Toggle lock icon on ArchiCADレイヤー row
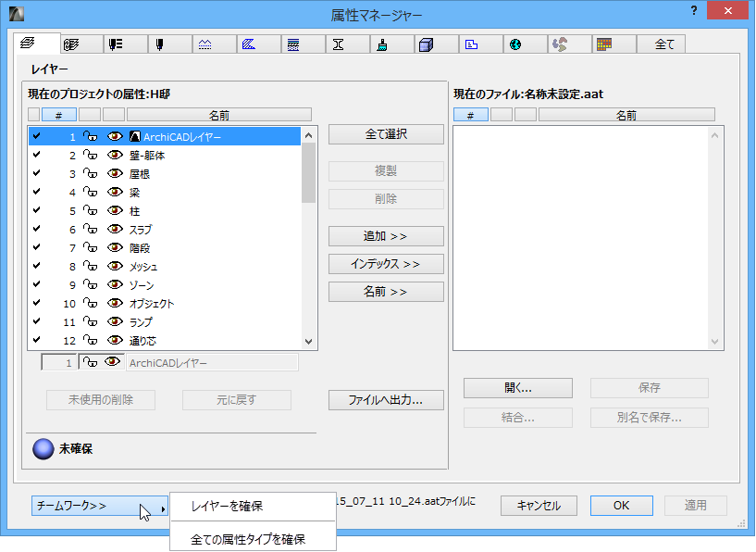This screenshot has width=756, height=552. [90, 136]
